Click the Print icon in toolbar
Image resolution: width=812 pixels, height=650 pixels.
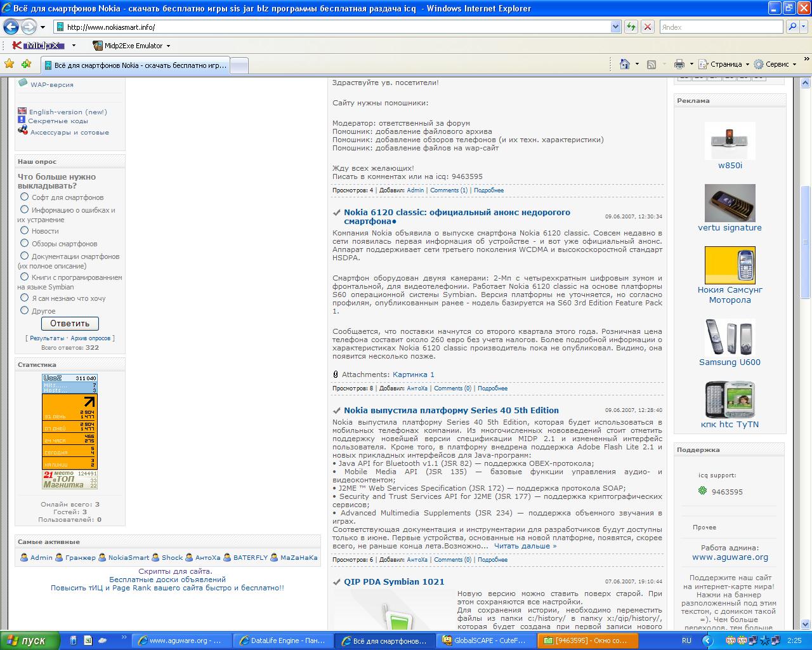(679, 64)
